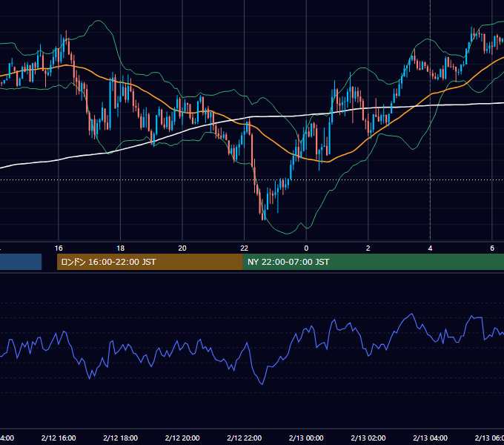Click the 18 hour label on price chart axis
The width and height of the screenshot is (504, 445).
click(x=121, y=248)
